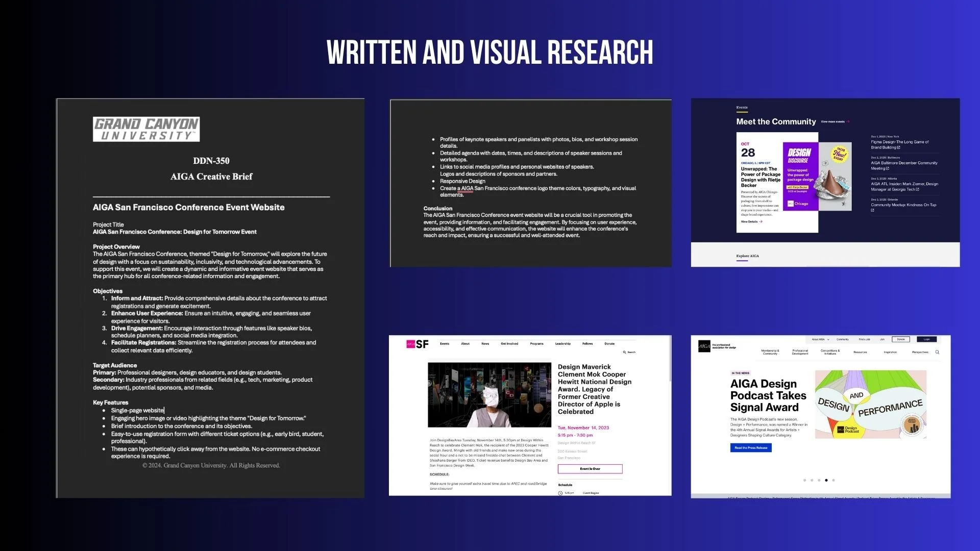Viewport: 980px width, 551px height.
Task: Click the Read the Press Release button
Action: coord(751,448)
